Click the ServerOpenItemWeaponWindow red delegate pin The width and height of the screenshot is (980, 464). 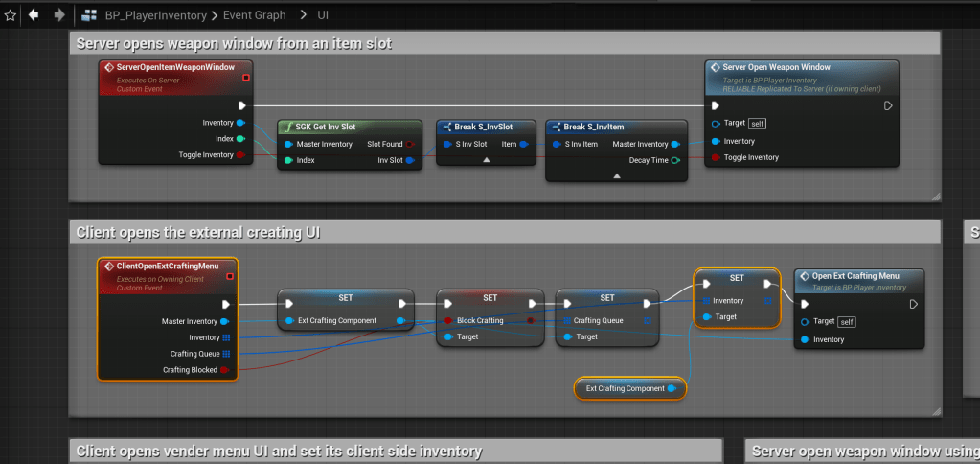point(245,78)
